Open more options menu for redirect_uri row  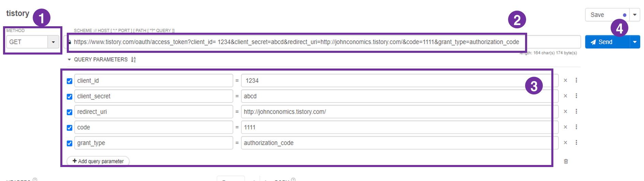576,111
